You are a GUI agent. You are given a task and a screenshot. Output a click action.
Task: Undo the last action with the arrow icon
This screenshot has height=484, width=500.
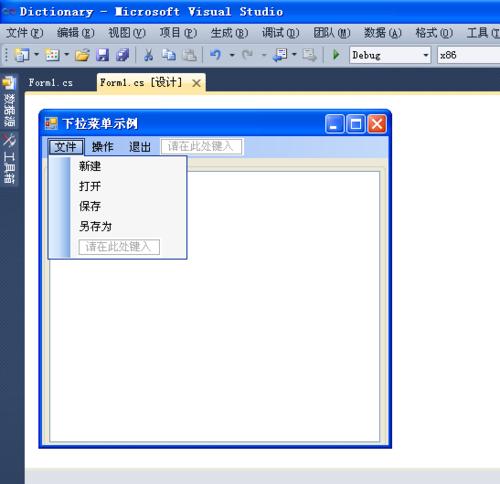(216, 55)
